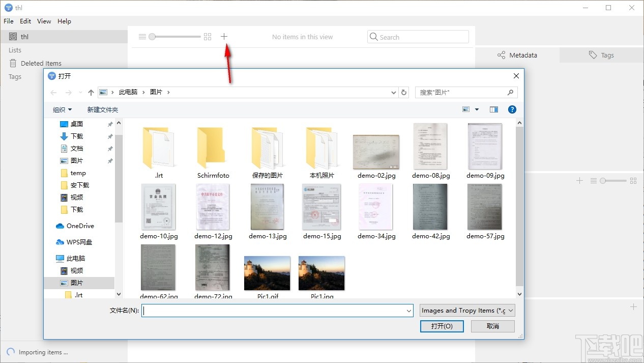644x363 pixels.
Task: Select Pic1.jpg lighthouse thumbnail
Action: [x=322, y=273]
